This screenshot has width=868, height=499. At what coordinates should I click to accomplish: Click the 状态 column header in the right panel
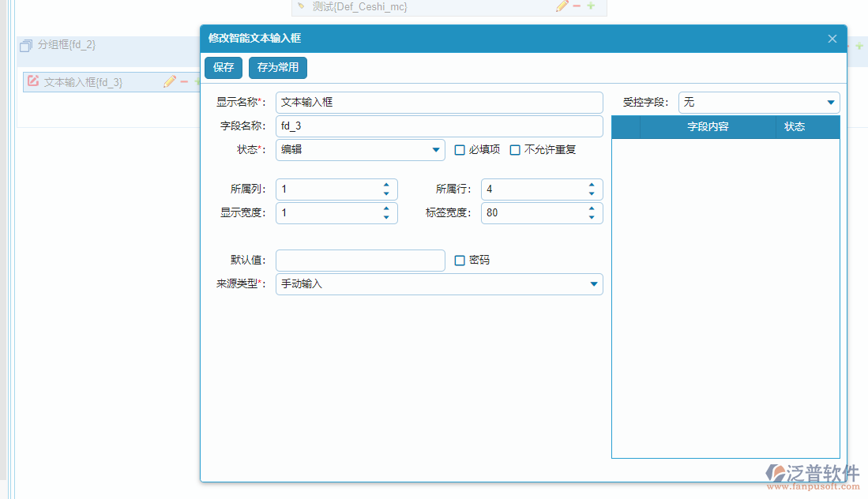point(795,127)
